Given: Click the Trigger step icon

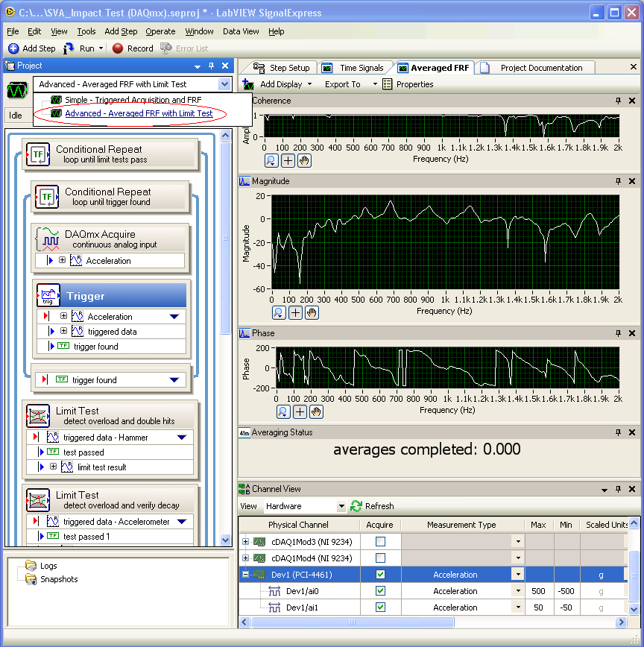Looking at the screenshot, I should point(48,295).
